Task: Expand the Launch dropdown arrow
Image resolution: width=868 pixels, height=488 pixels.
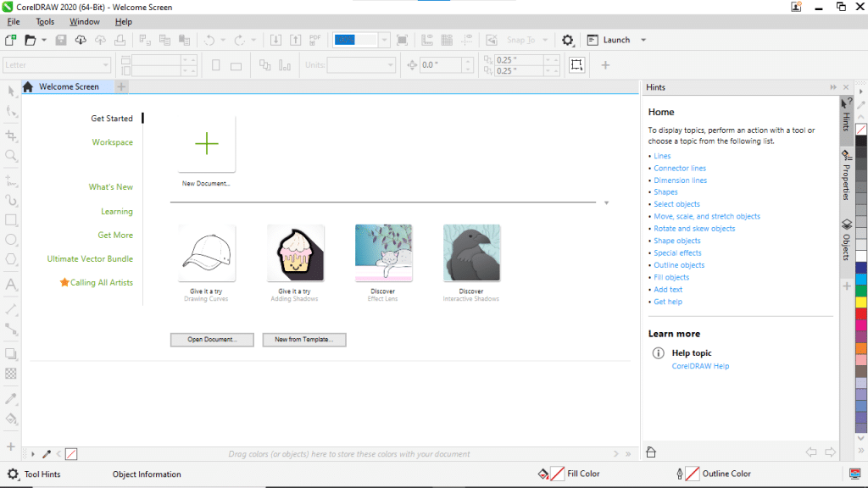Action: pos(643,40)
